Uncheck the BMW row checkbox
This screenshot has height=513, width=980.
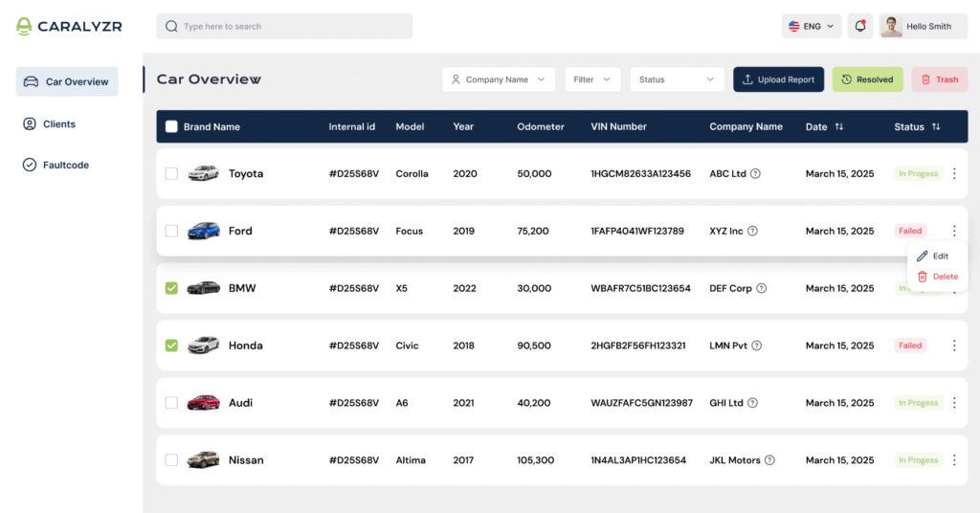click(x=171, y=288)
